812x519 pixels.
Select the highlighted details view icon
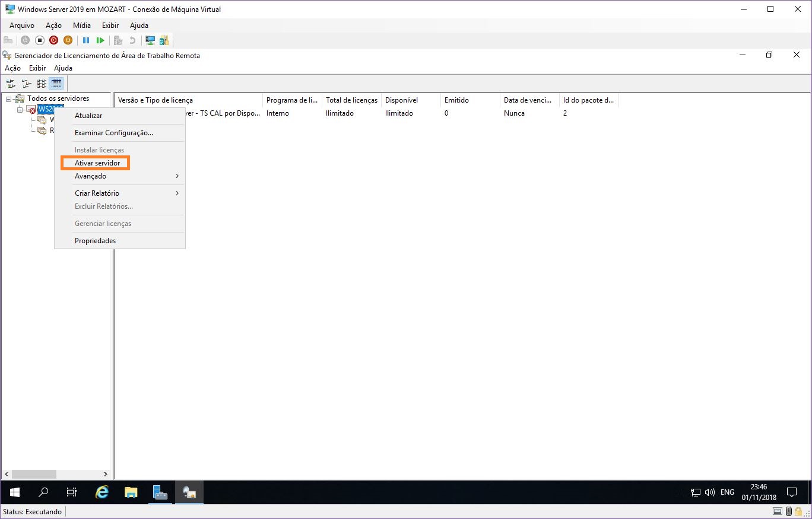[56, 84]
